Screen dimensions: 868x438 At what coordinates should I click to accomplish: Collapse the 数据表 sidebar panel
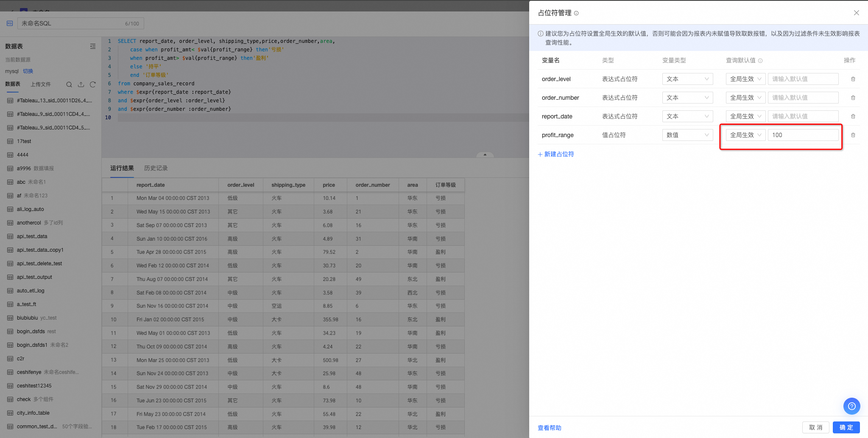point(93,46)
